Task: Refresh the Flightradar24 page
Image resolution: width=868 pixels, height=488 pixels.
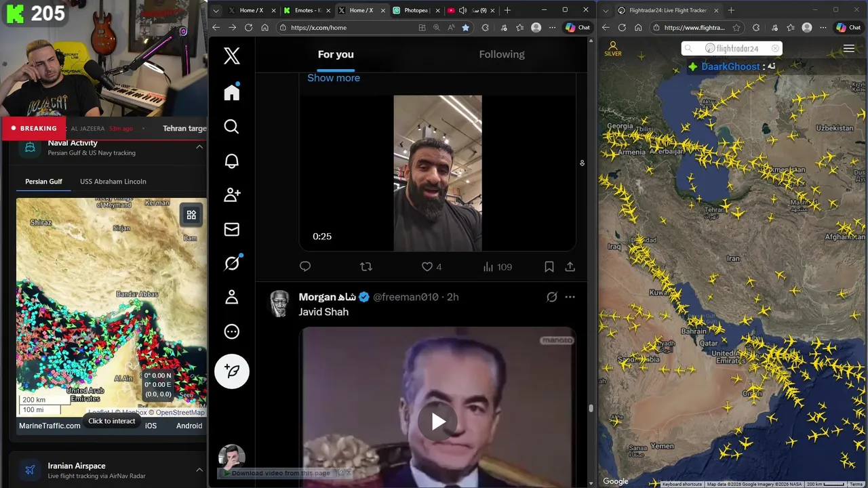Action: [x=622, y=27]
